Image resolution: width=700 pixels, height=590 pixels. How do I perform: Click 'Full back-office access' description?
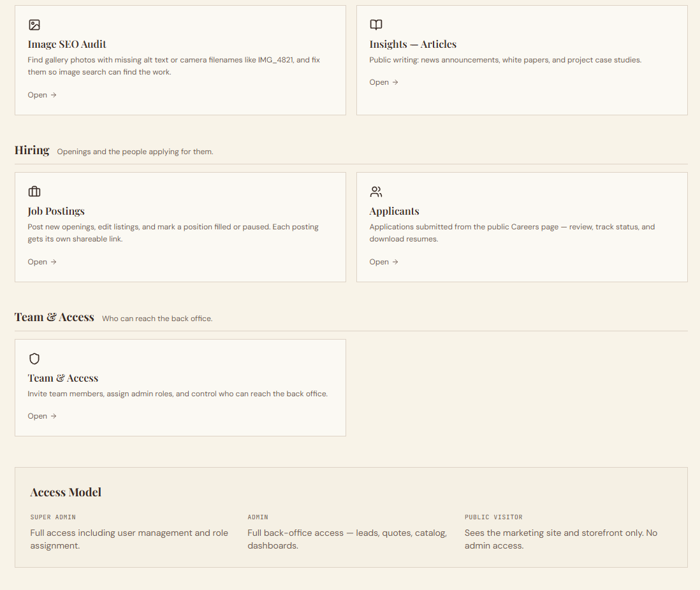tap(347, 539)
